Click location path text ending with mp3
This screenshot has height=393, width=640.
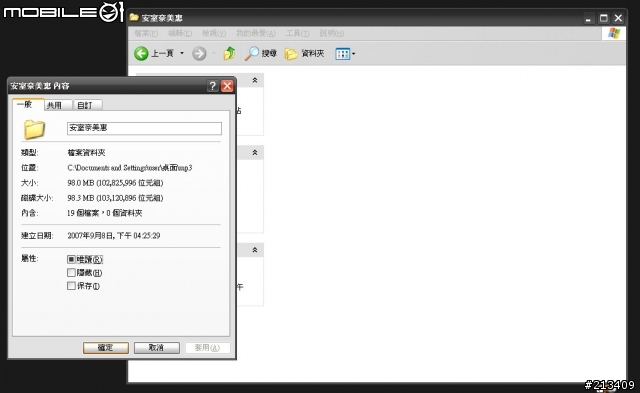[x=130, y=168]
